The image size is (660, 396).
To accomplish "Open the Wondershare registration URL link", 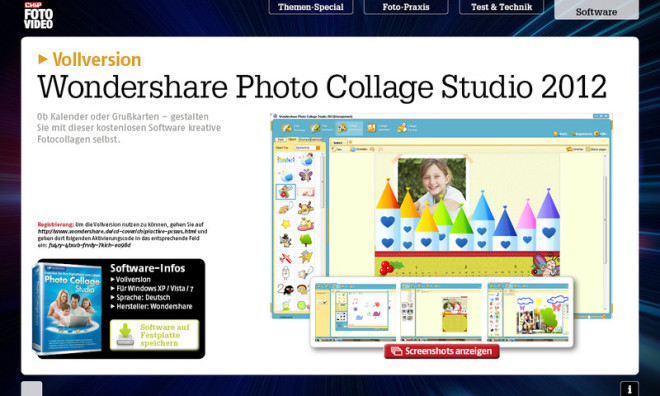I will [117, 231].
